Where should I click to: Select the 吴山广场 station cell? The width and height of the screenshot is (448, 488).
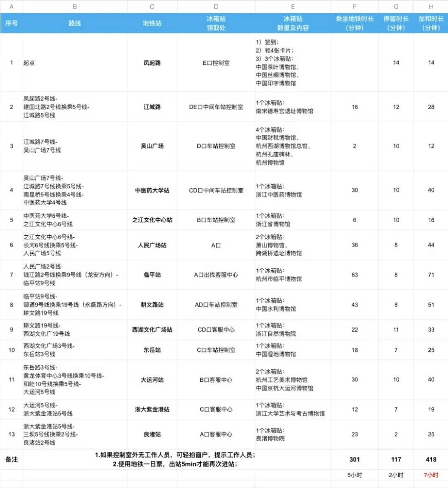pyautogui.click(x=152, y=146)
